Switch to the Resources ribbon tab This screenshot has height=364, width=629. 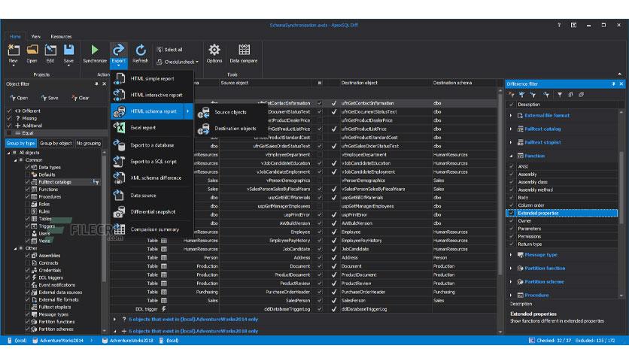pyautogui.click(x=61, y=37)
